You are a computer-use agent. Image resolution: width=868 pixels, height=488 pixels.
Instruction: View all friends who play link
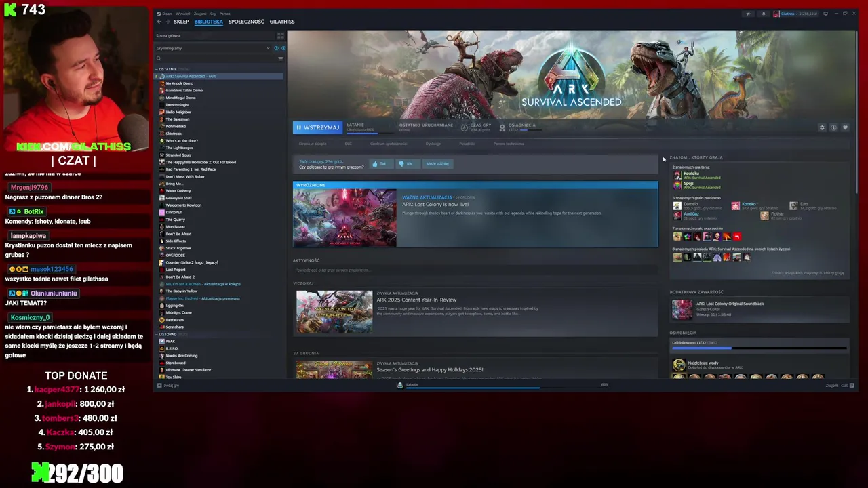coord(807,273)
